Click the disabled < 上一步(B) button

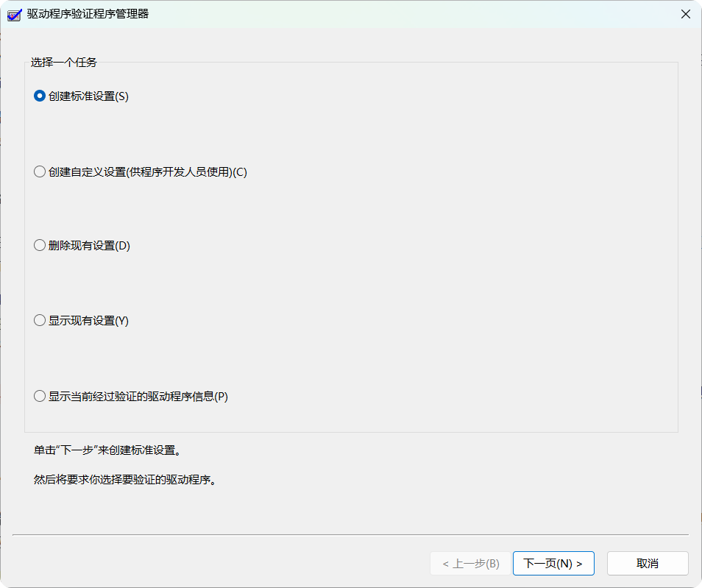[x=470, y=564]
